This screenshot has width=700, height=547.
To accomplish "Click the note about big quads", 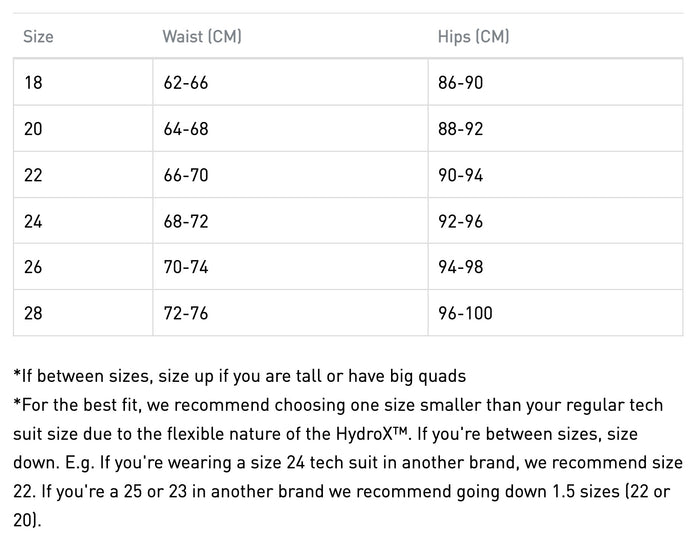I will pos(240,377).
